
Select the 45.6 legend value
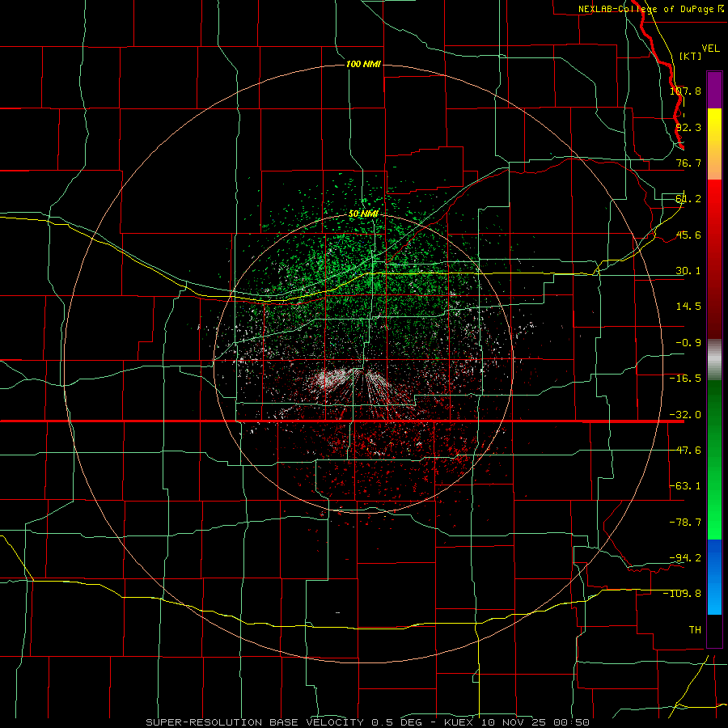pyautogui.click(x=688, y=235)
